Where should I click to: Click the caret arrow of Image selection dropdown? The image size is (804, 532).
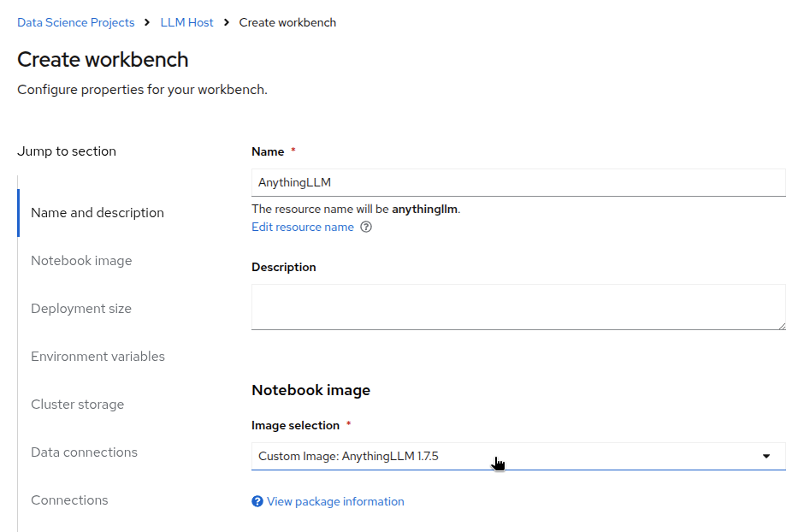pos(766,456)
